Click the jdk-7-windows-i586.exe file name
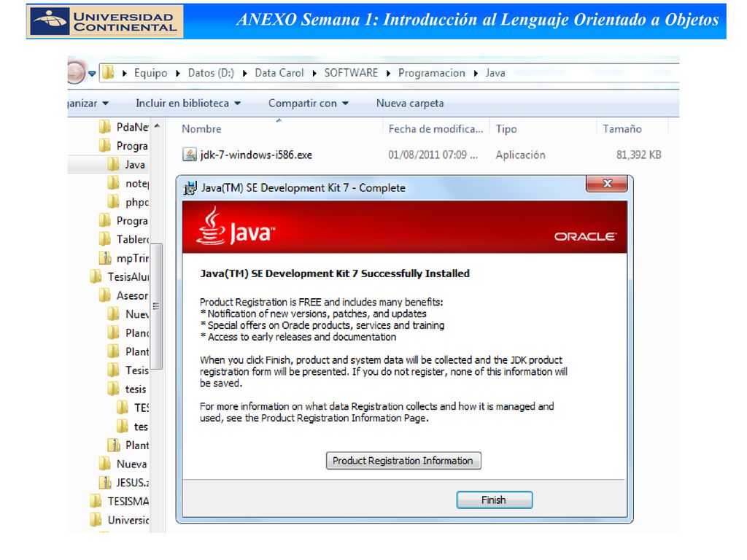Image resolution: width=747 pixels, height=560 pixels. pos(256,155)
